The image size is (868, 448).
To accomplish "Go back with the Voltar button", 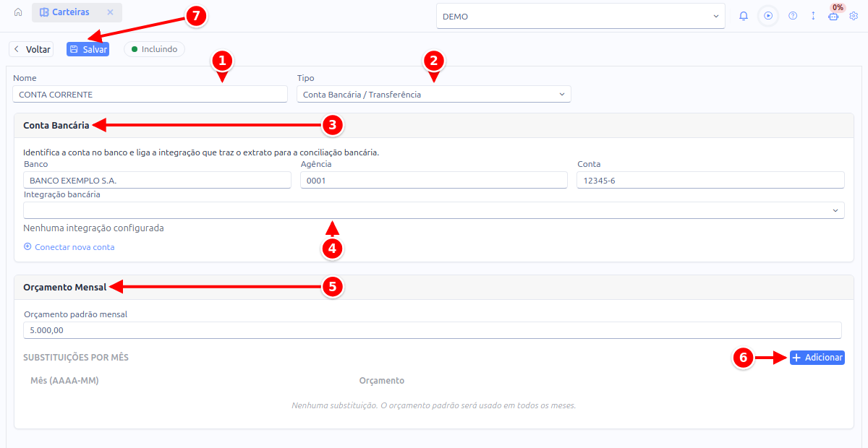I will tap(31, 49).
